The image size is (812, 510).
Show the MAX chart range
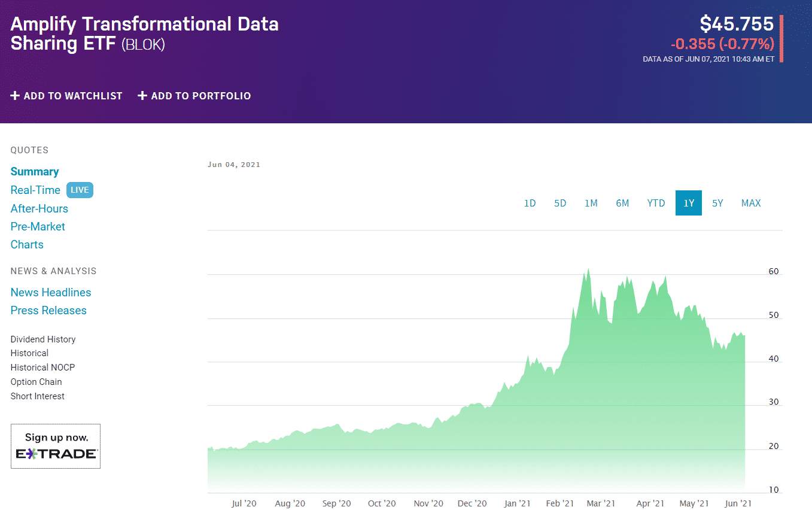tap(751, 203)
